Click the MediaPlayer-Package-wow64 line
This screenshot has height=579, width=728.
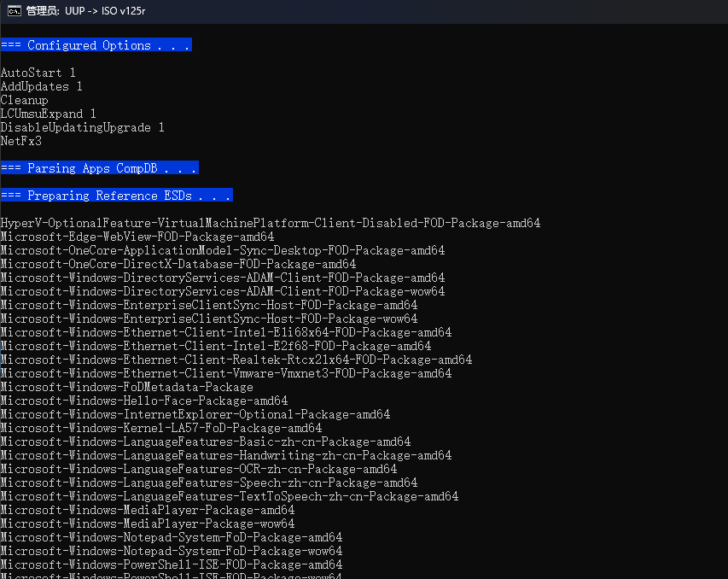[148, 523]
